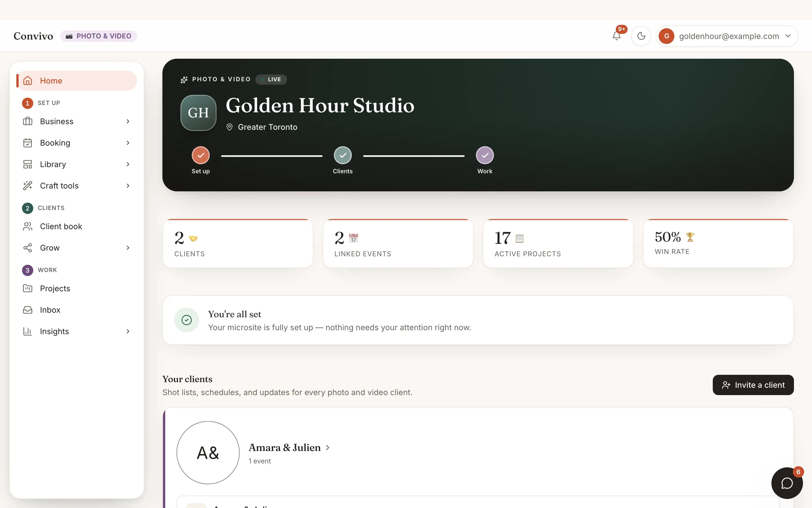Open the chat bubble widget
This screenshot has height=508, width=812.
point(787,483)
